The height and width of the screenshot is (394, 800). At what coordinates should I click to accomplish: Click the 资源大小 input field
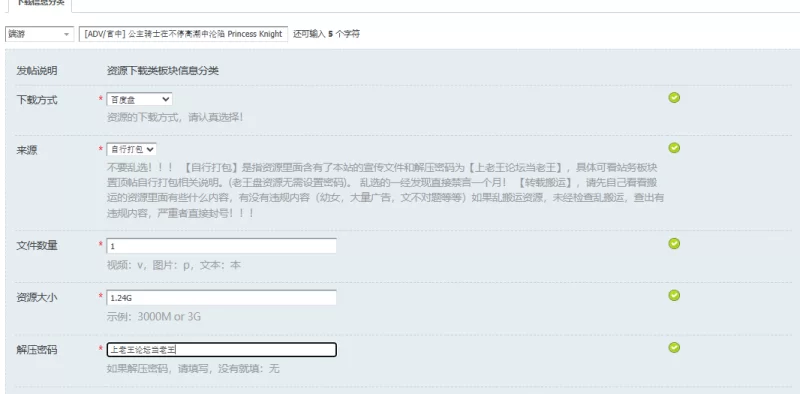pyautogui.click(x=221, y=298)
